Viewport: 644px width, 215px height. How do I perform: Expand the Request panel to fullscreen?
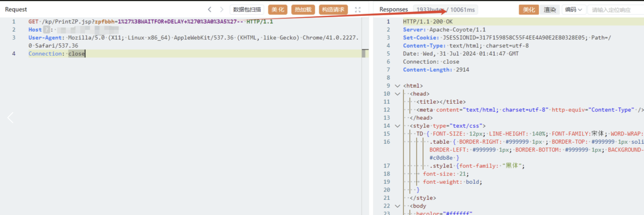pyautogui.click(x=358, y=10)
